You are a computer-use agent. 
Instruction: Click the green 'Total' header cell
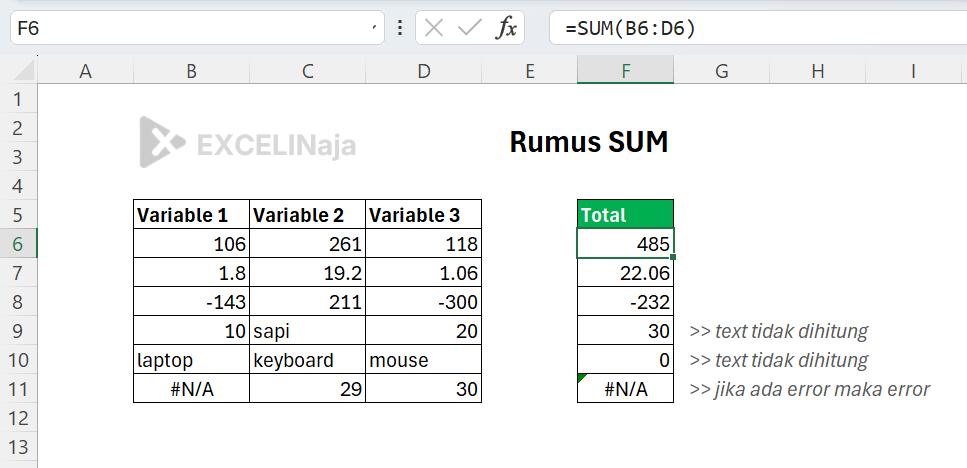point(625,214)
